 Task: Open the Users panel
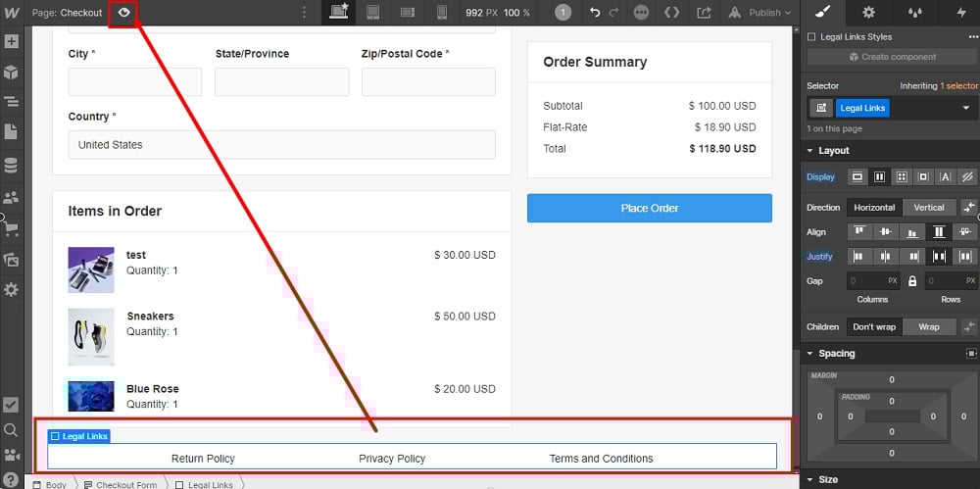[x=11, y=198]
